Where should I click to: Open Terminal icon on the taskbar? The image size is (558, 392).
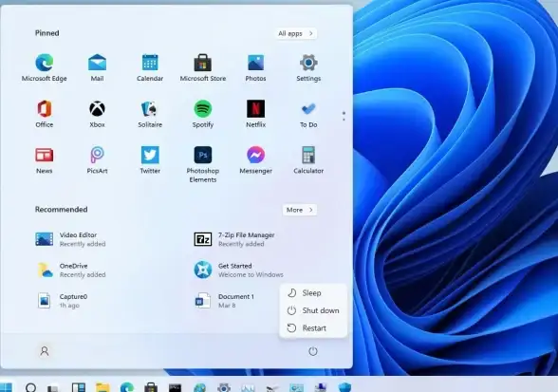(x=175, y=387)
